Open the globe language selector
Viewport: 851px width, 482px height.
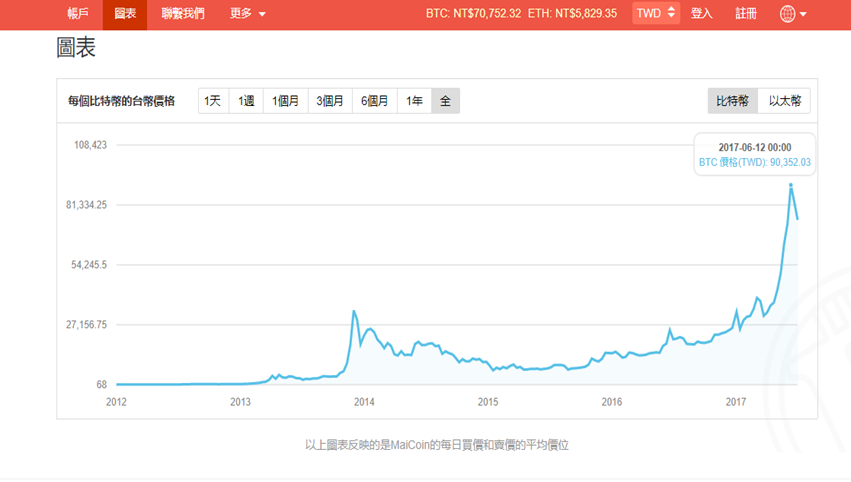(792, 14)
